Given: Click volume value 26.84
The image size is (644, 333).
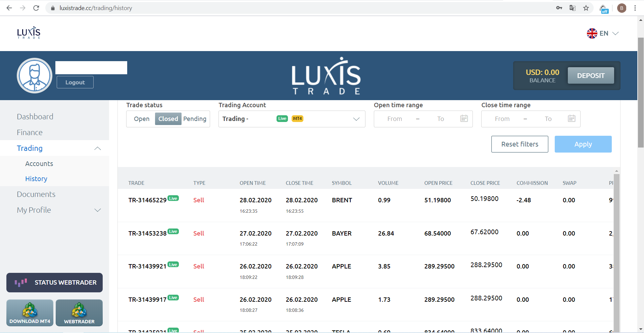Looking at the screenshot, I should coord(386,234).
